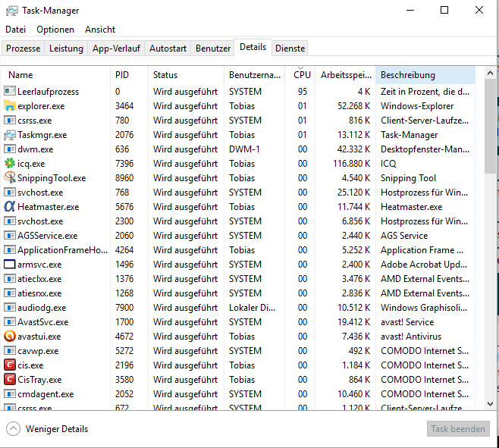
Task: Click the vertical scrollbar thumb
Action: pos(490,127)
